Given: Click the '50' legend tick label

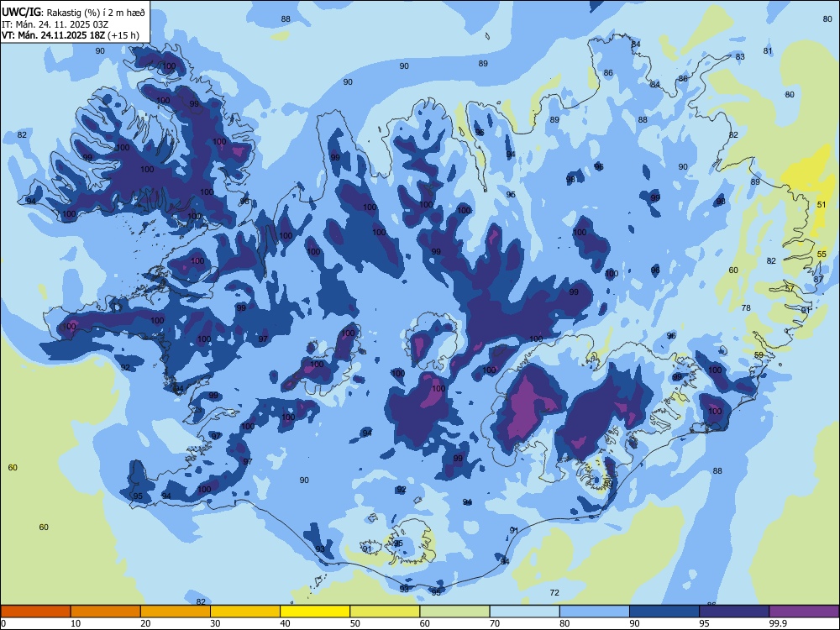Looking at the screenshot, I should tap(355, 623).
